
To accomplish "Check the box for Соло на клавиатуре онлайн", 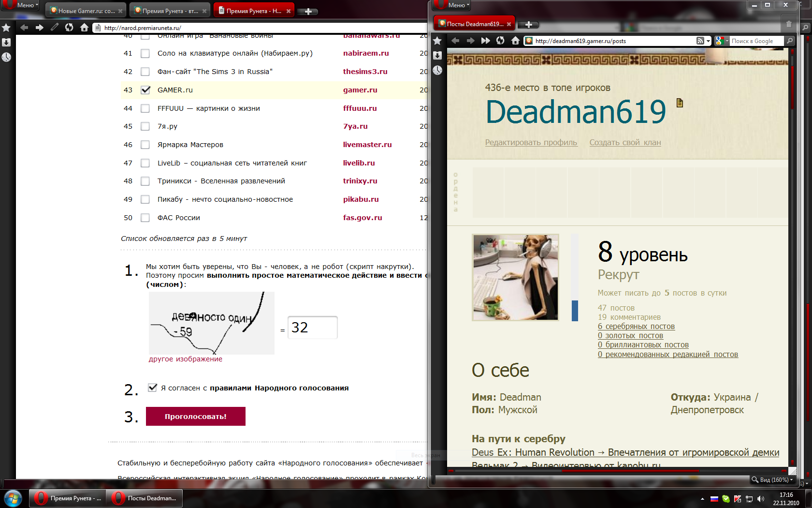I will pos(145,53).
